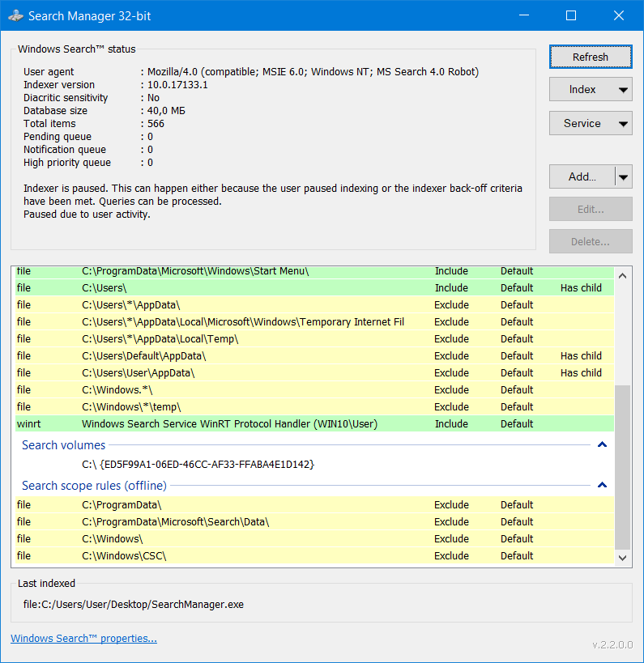644x663 pixels.
Task: Open the Windows Search properties link
Action: [x=83, y=638]
